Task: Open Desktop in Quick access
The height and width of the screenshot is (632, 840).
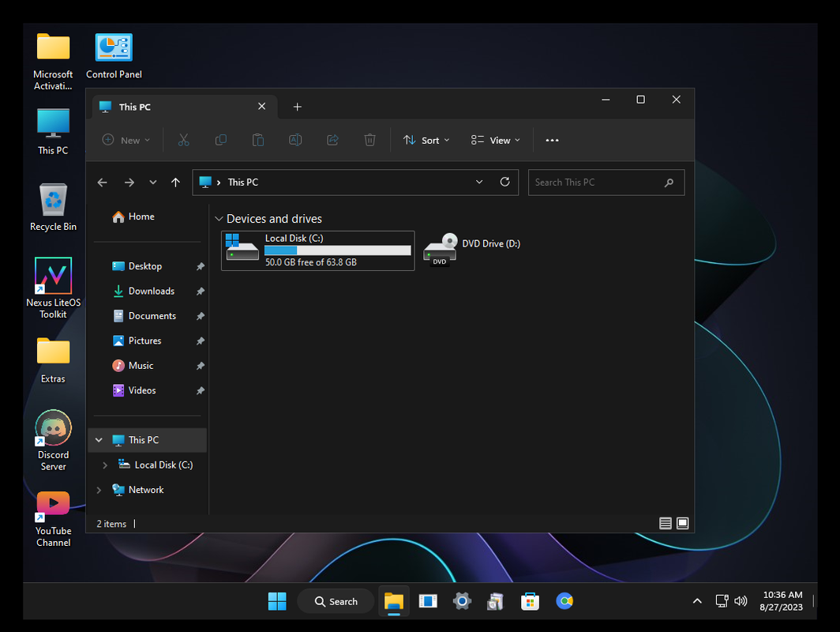Action: 137,266
